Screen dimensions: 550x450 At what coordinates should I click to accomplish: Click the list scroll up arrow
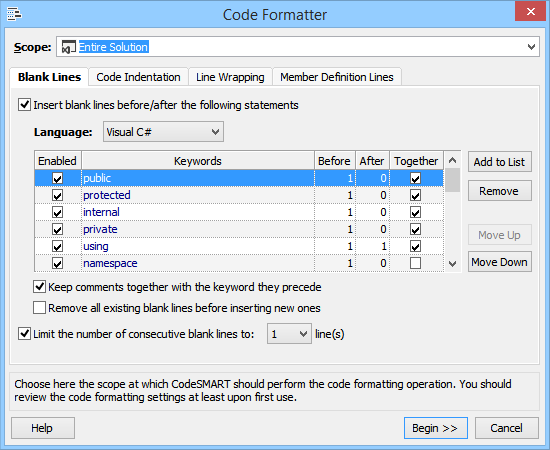click(x=452, y=161)
